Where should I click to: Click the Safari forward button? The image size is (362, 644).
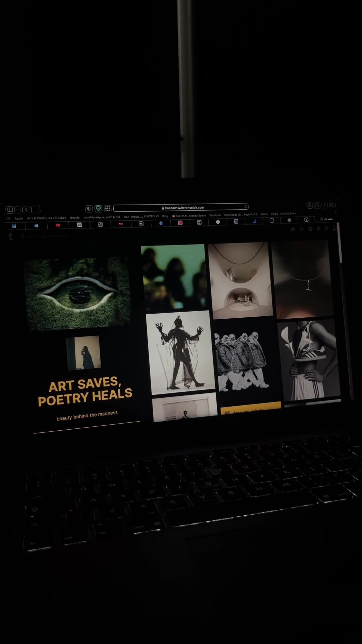[x=36, y=210]
